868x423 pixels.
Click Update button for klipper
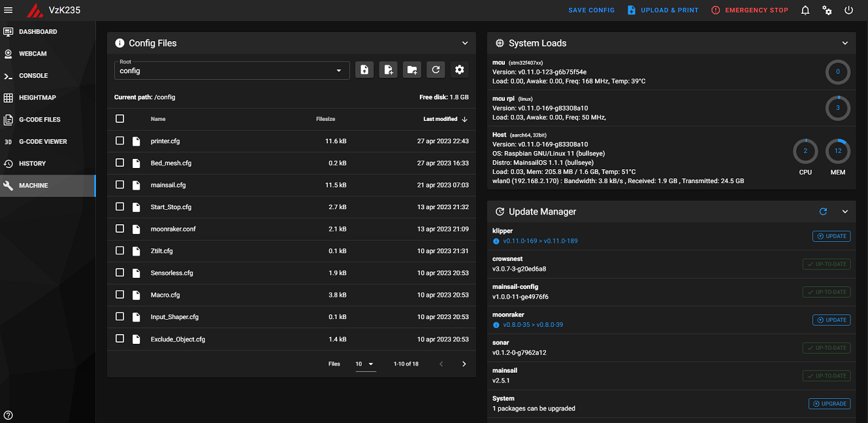tap(831, 236)
